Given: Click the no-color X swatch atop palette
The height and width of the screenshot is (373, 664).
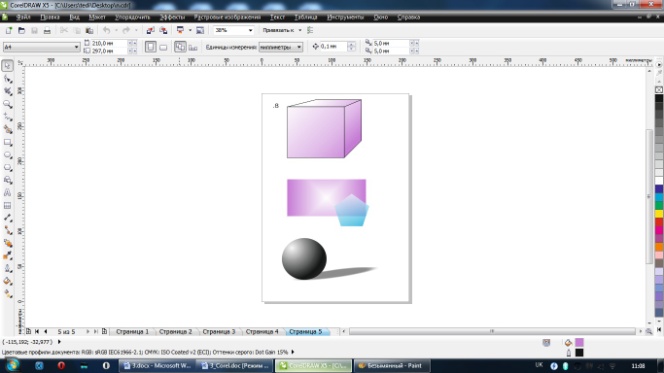Looking at the screenshot, I should tap(659, 90).
